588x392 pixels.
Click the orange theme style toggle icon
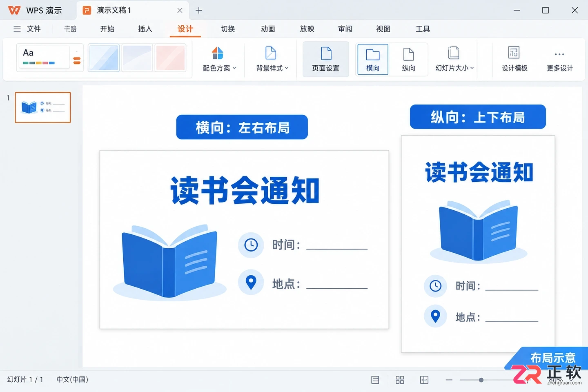click(77, 60)
